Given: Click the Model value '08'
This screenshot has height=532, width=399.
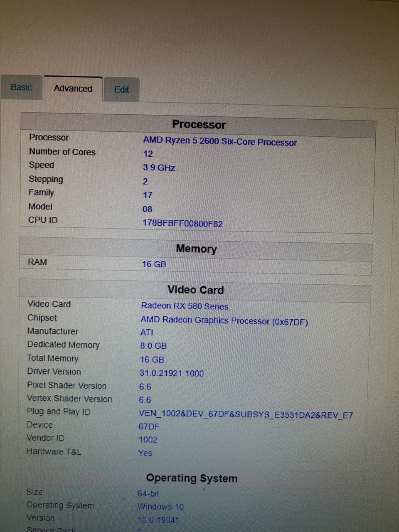Looking at the screenshot, I should (x=147, y=209).
